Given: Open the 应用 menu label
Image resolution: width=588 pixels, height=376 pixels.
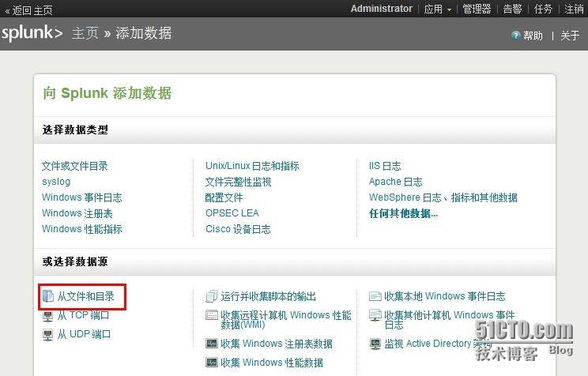Looking at the screenshot, I should tap(434, 9).
